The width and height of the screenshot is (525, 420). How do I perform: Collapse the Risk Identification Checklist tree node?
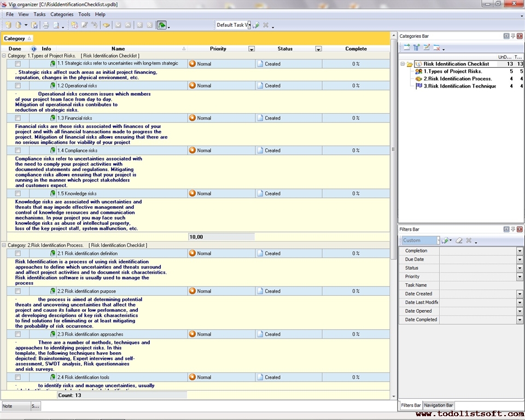tap(402, 64)
